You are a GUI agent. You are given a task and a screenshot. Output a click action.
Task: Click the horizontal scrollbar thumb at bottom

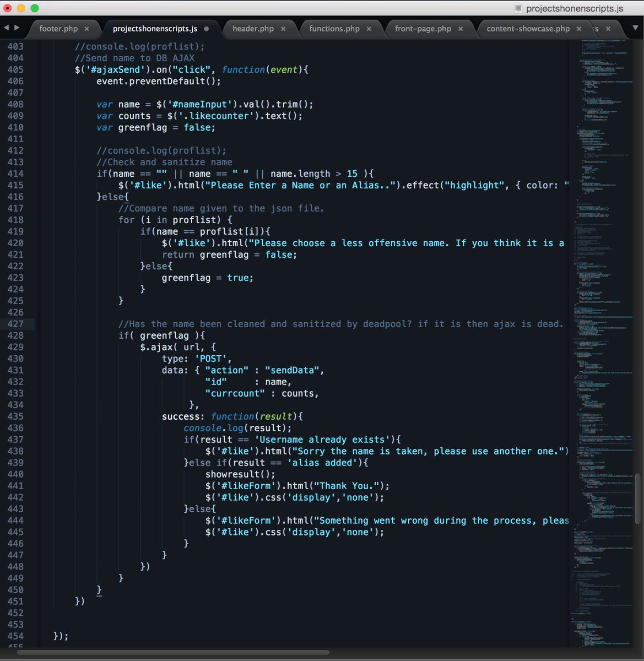(173, 653)
